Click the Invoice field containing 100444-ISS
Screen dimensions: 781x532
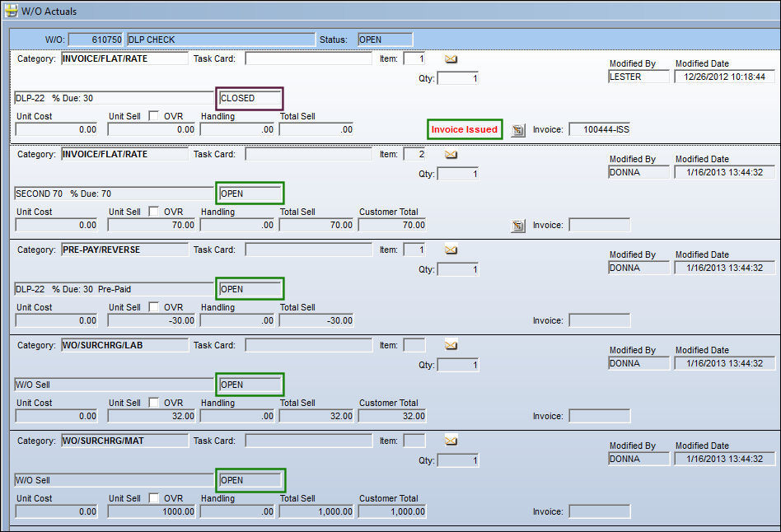600,129
